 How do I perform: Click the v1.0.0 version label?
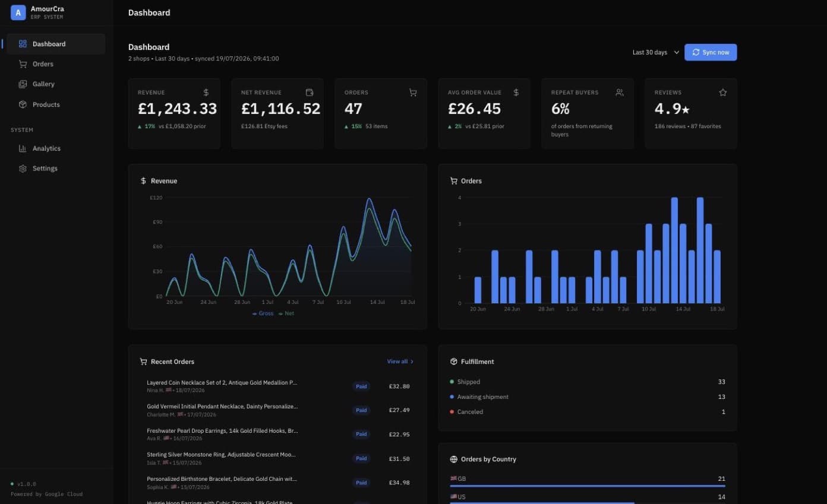pyautogui.click(x=26, y=484)
